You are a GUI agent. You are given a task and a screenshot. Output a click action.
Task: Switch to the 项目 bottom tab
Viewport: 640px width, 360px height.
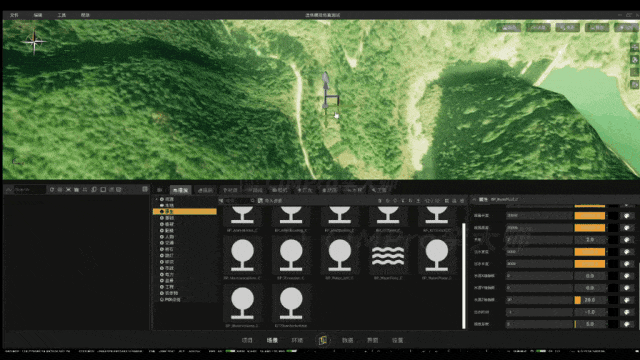pyautogui.click(x=247, y=340)
